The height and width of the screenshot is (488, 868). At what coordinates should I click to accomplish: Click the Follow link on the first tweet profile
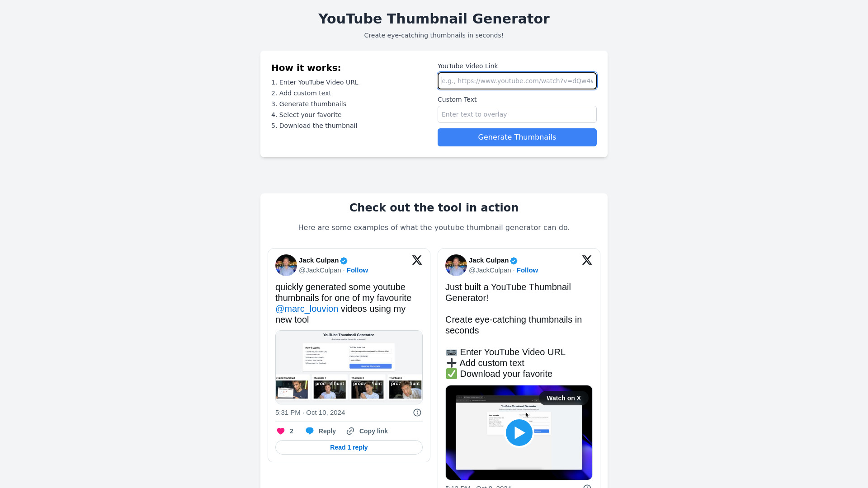pos(357,270)
